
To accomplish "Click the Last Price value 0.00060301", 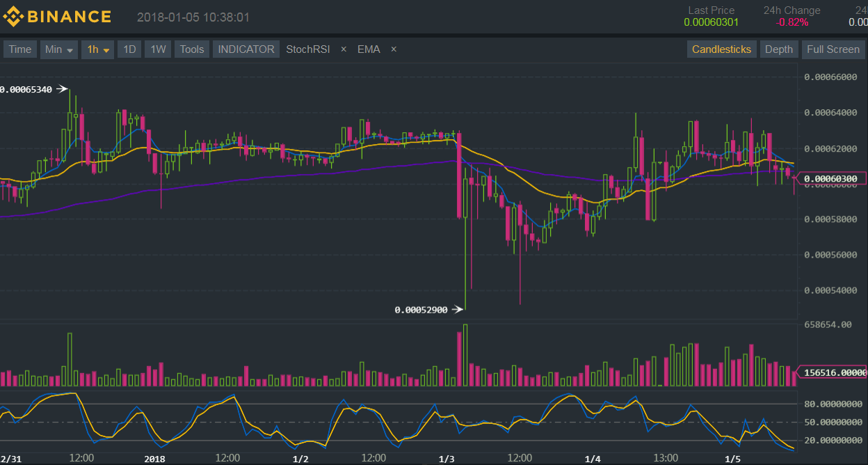I will (712, 22).
